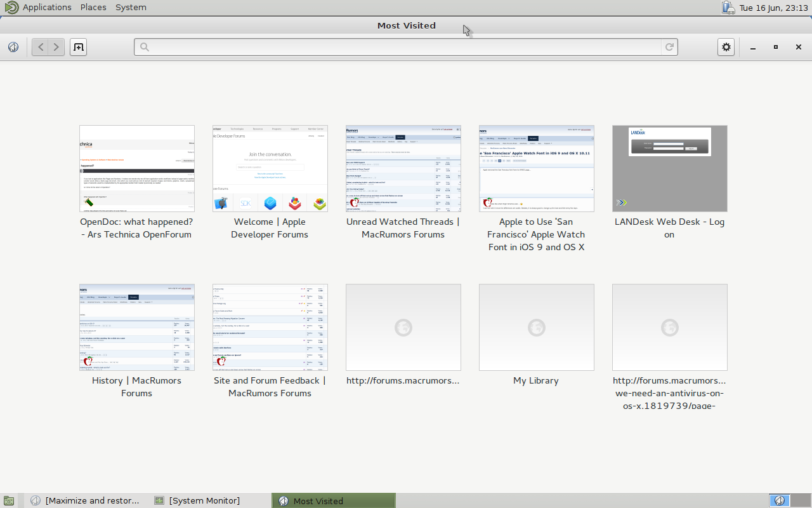Viewport: 812px width, 508px height.
Task: Open the we-need-an-antivirus-on-os-x placeholder thumbnail
Action: pos(670,327)
